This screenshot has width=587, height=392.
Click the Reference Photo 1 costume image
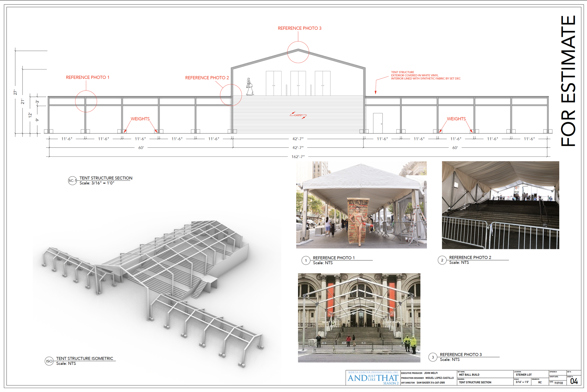point(361,205)
